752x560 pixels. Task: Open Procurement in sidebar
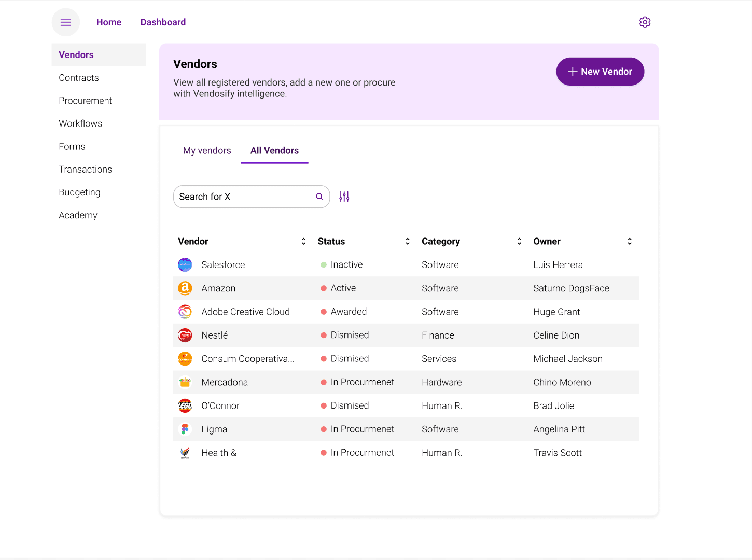pos(86,101)
